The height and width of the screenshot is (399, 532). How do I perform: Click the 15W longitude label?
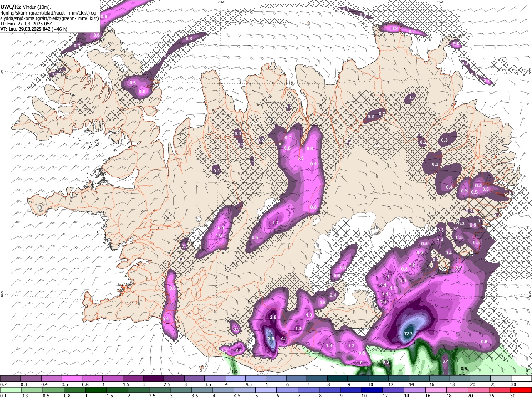[x=440, y=2]
